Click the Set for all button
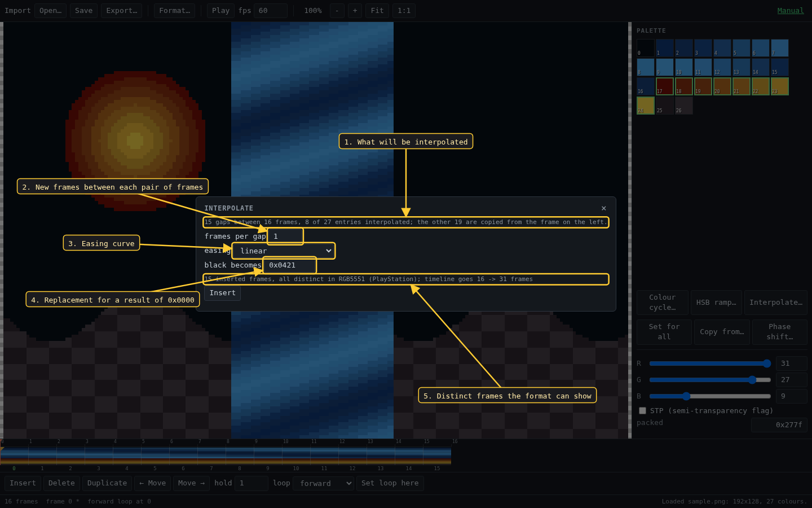The image size is (812, 508). click(664, 332)
